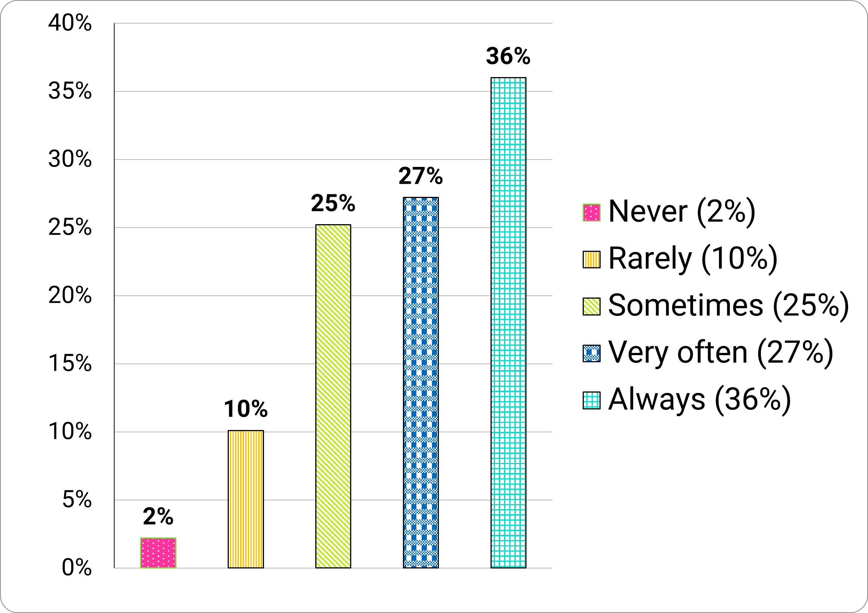This screenshot has width=868, height=613.
Task: Click the bold 10% label above the yellow bar
Action: coord(246,409)
